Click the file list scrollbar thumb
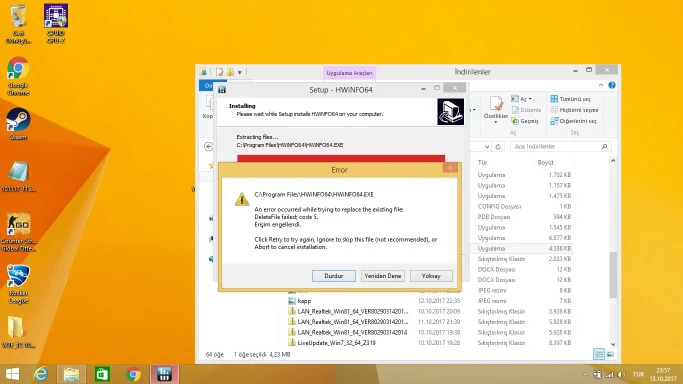This screenshot has width=683, height=384. coord(613,275)
